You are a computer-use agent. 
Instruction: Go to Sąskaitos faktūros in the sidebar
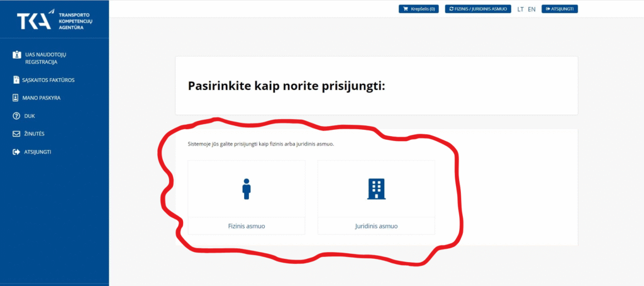pos(48,80)
